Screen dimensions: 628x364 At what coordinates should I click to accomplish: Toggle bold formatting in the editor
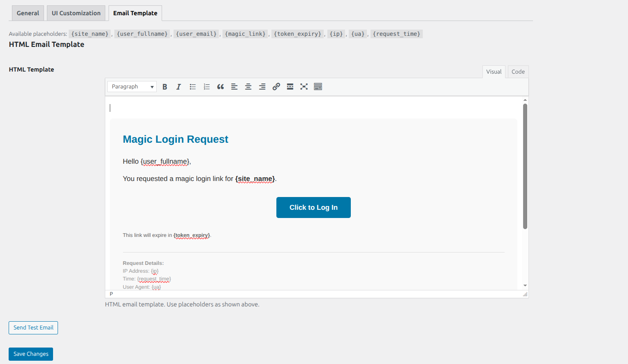point(165,86)
